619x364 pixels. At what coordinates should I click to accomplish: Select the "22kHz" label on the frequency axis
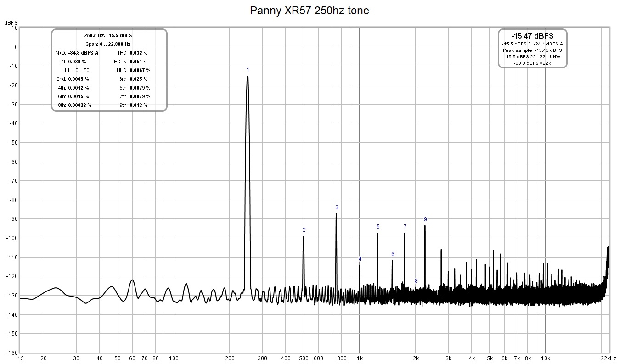pos(608,358)
